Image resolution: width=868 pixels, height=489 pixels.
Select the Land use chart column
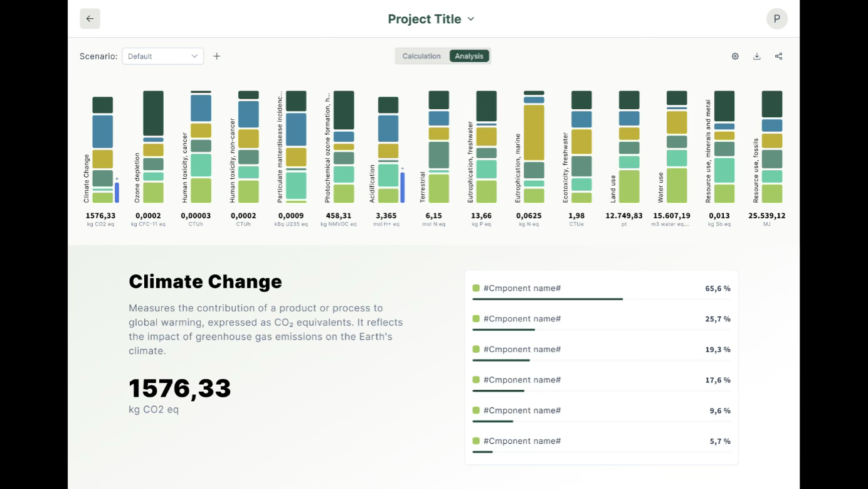click(x=629, y=146)
